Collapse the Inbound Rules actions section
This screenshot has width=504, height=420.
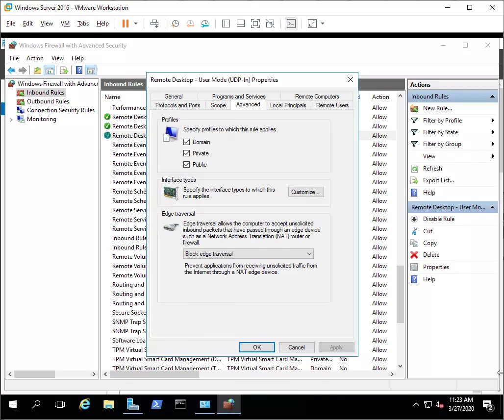492,97
